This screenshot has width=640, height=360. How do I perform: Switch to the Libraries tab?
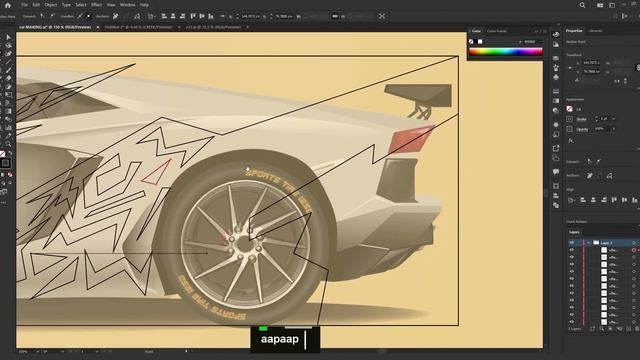coord(596,31)
